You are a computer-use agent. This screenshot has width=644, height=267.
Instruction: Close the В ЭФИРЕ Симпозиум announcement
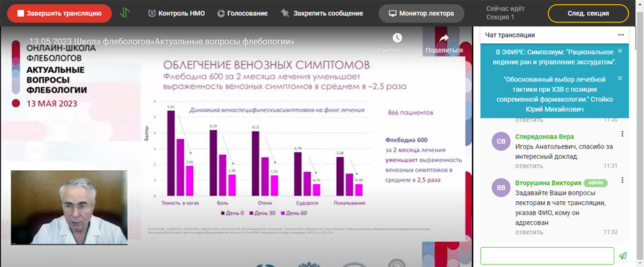620,51
